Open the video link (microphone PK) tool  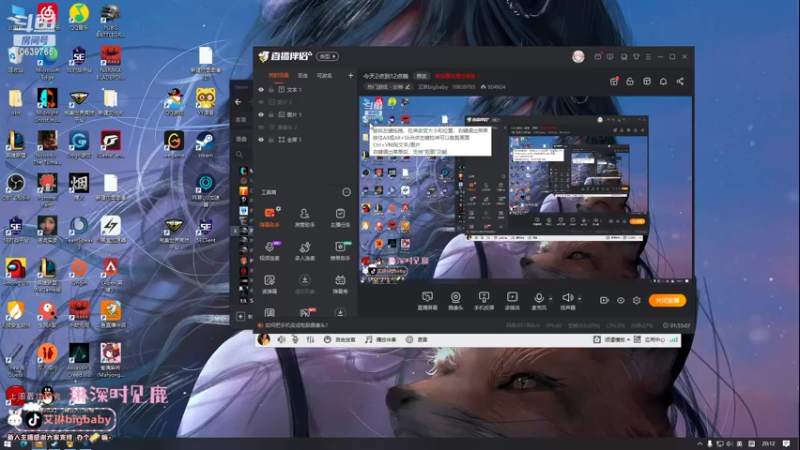click(269, 251)
